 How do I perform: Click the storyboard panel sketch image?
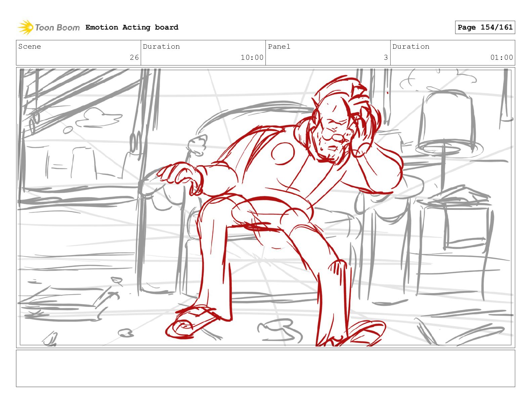[x=265, y=207]
